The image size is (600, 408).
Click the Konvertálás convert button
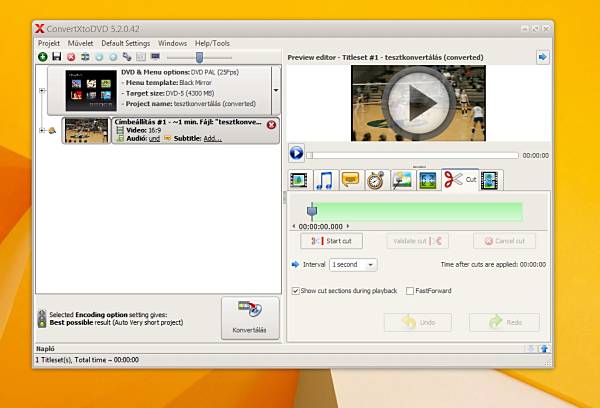coord(250,317)
